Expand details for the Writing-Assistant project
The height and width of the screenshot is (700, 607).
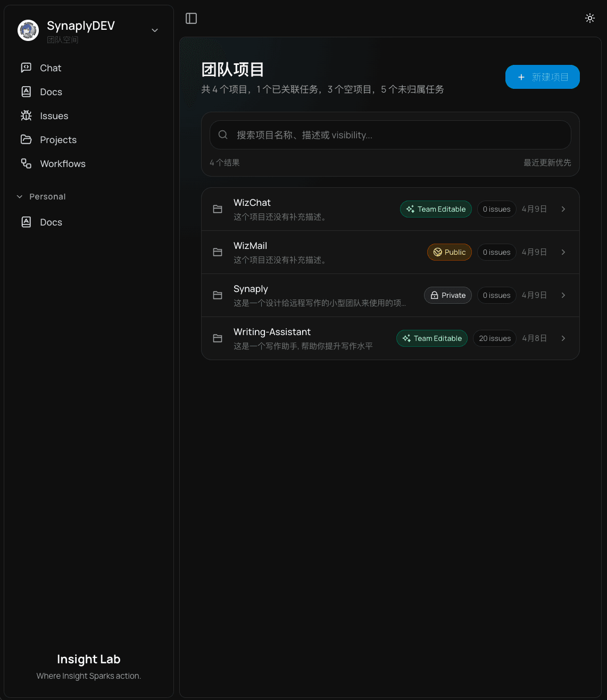coord(563,338)
